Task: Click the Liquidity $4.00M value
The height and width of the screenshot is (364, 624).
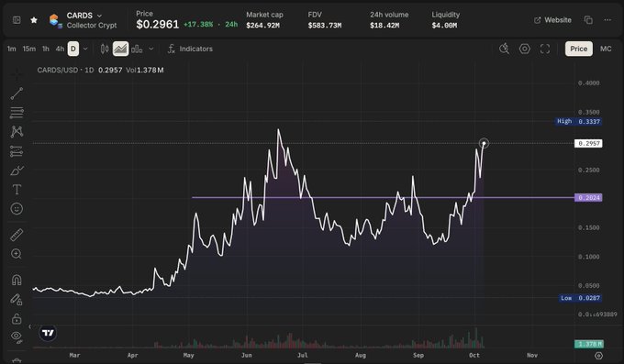Action: pyautogui.click(x=444, y=26)
